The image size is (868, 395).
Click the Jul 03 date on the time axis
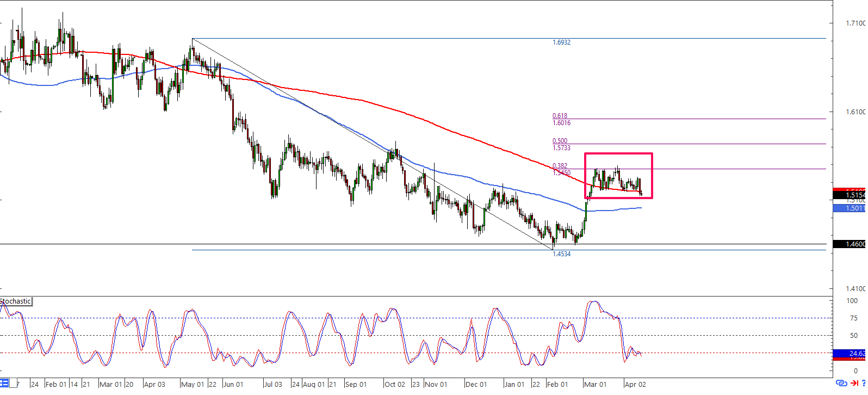click(x=274, y=384)
